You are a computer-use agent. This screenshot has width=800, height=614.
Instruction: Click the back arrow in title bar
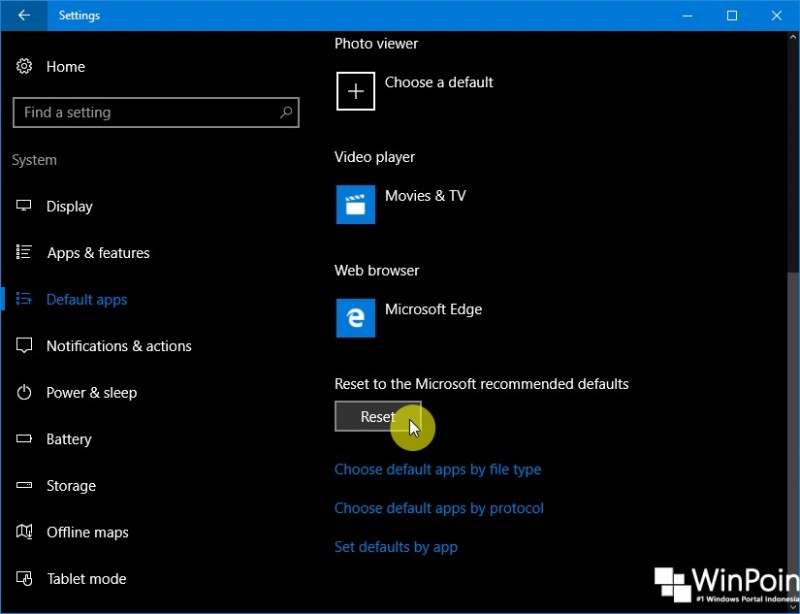(23, 15)
